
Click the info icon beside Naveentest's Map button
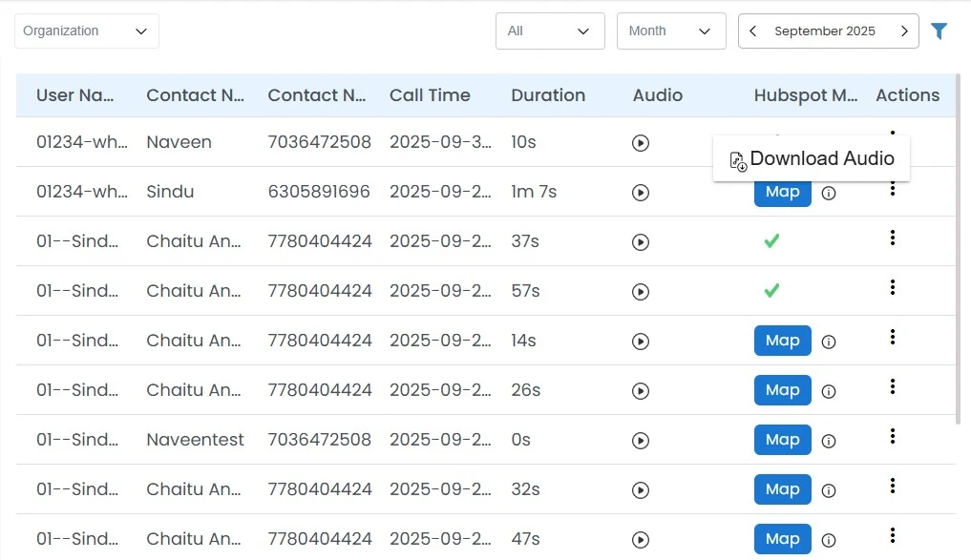point(829,440)
